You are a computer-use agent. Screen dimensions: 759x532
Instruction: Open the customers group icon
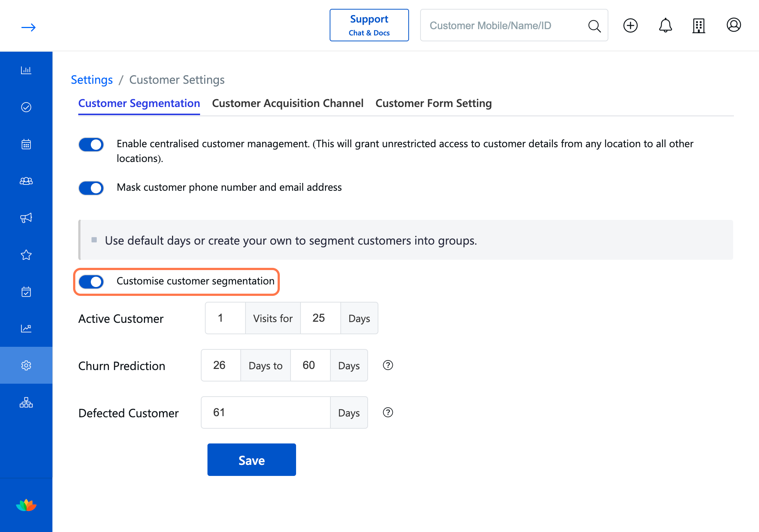tap(26, 181)
